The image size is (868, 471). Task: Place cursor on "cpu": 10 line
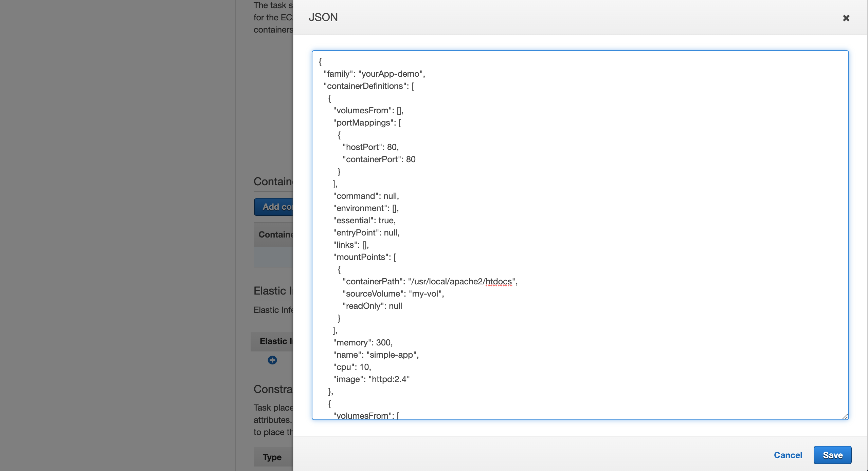click(352, 367)
